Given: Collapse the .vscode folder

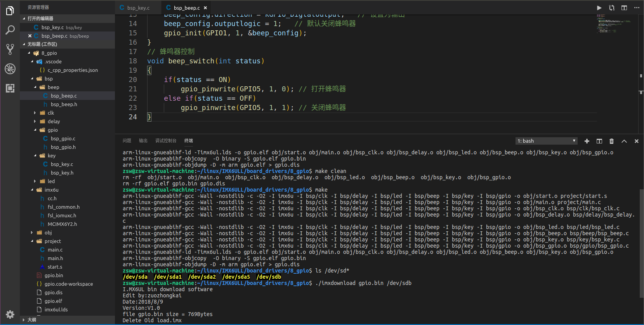Looking at the screenshot, I should 32,61.
